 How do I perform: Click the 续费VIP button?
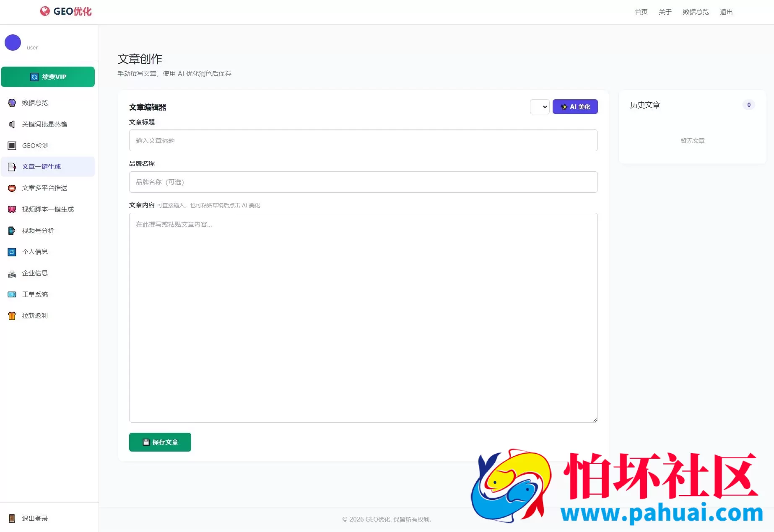click(48, 77)
